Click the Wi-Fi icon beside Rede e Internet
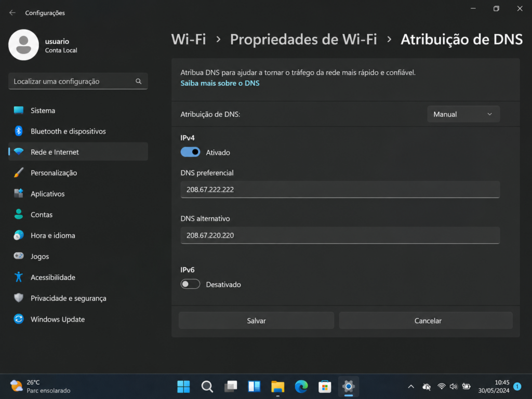This screenshot has height=399, width=532. coord(19,152)
